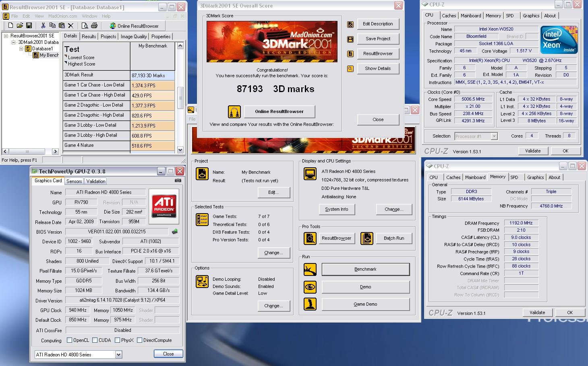Click the GPU Clock 940 MHz field
The height and width of the screenshot is (366, 588).
[77, 310]
